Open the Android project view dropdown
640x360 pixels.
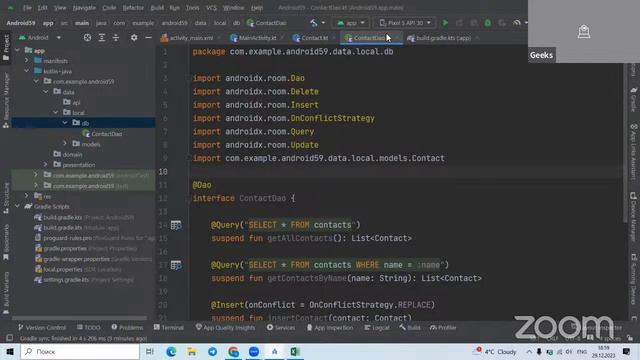point(40,38)
